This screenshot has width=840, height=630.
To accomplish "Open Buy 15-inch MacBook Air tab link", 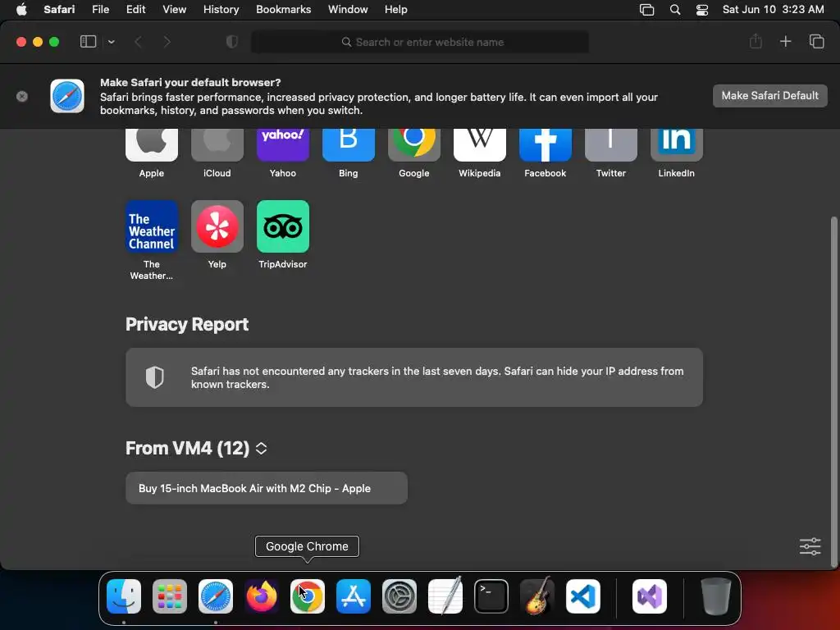I will point(267,488).
